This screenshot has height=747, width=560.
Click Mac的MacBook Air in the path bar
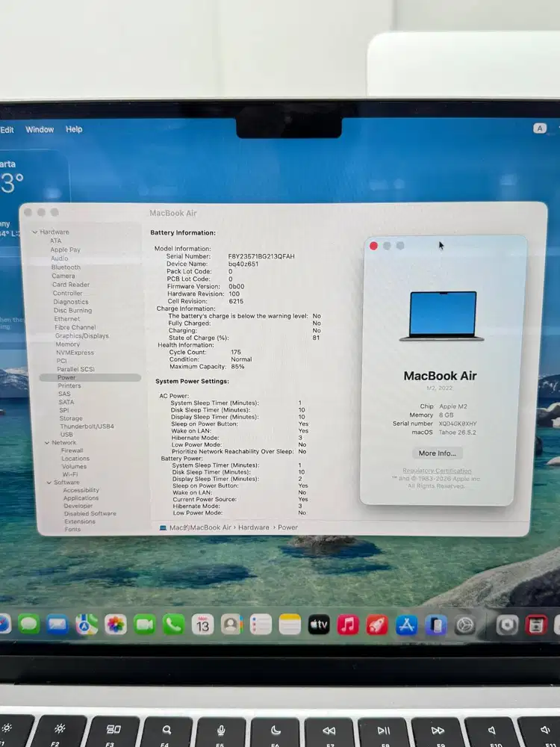tap(200, 527)
